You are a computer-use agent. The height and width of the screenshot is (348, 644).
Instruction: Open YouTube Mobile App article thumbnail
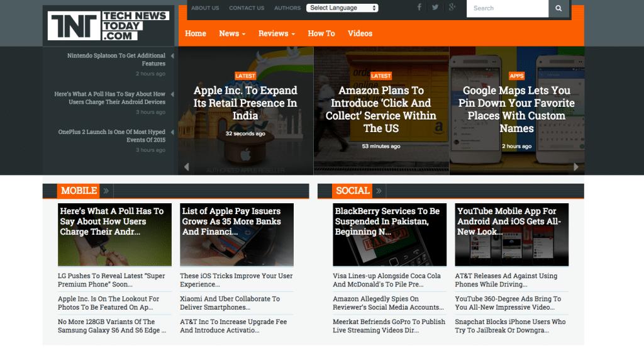point(512,235)
